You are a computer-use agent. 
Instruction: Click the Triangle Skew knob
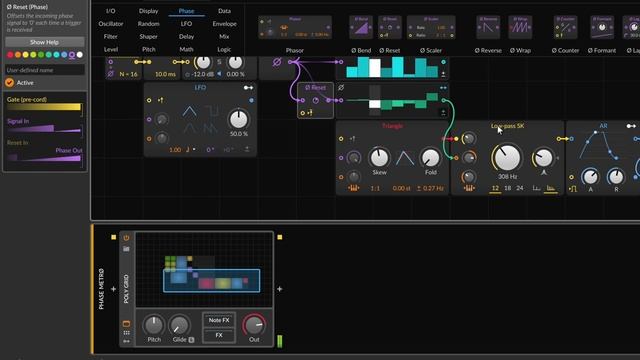pos(379,158)
